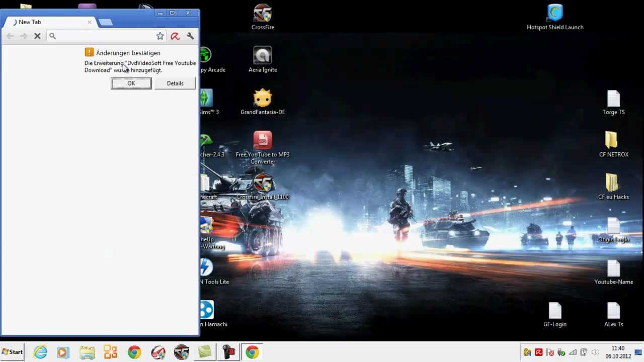Open the orange Office app on taskbar
Viewport: 644px width, 362px height.
pyautogui.click(x=110, y=352)
